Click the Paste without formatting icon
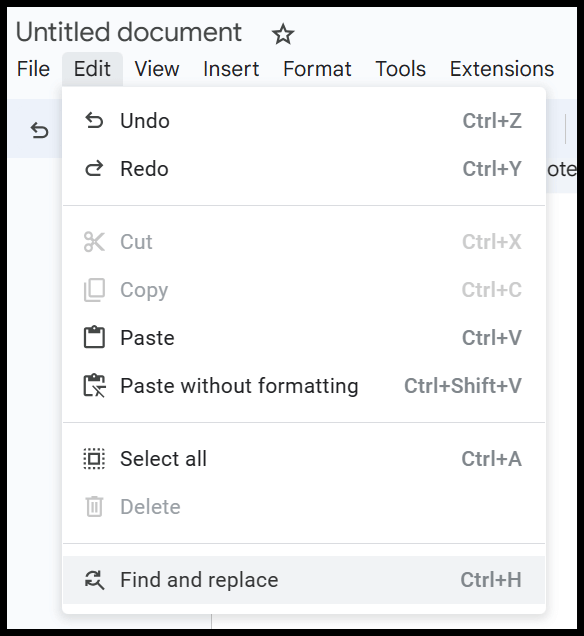 click(94, 385)
